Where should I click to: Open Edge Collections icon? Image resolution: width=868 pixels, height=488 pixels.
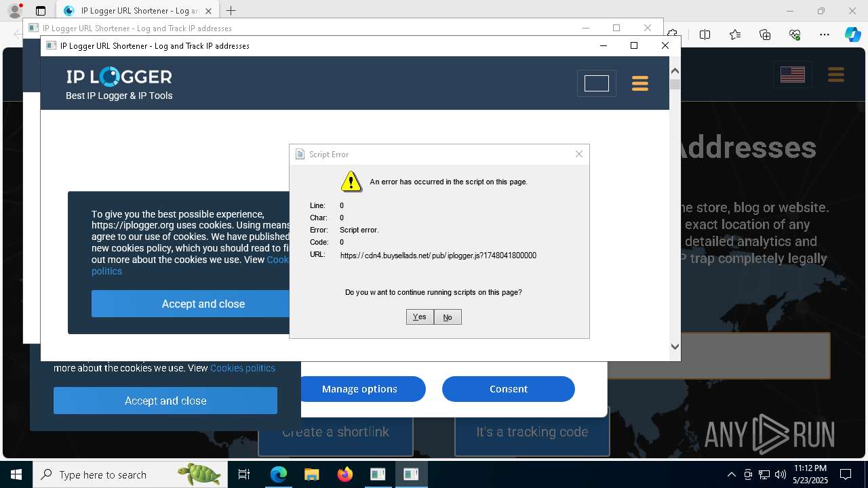765,35
